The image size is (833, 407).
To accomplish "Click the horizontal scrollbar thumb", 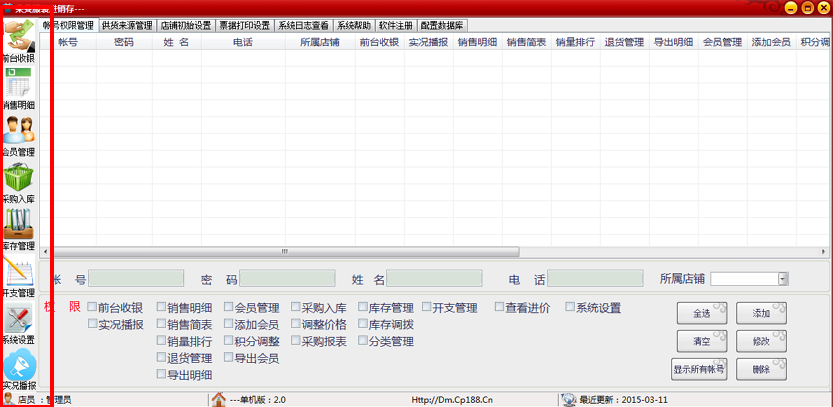I will tap(285, 251).
